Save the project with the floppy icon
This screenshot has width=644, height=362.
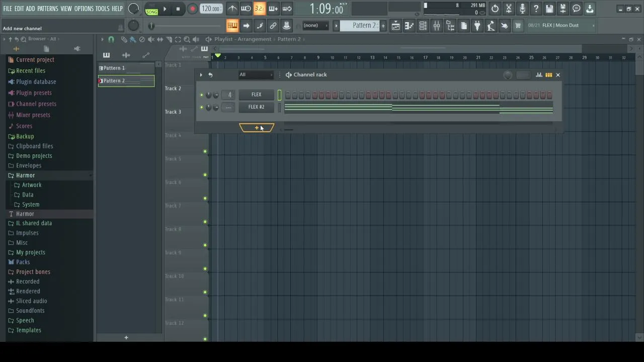pos(549,9)
